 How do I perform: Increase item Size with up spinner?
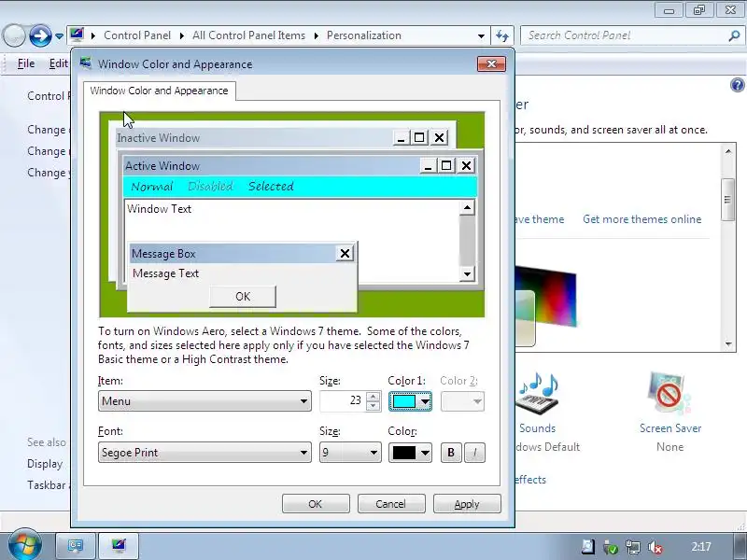click(373, 396)
